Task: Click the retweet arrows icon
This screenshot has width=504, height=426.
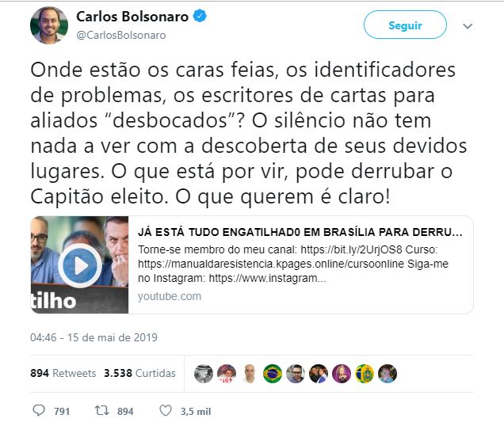Action: pos(101,411)
